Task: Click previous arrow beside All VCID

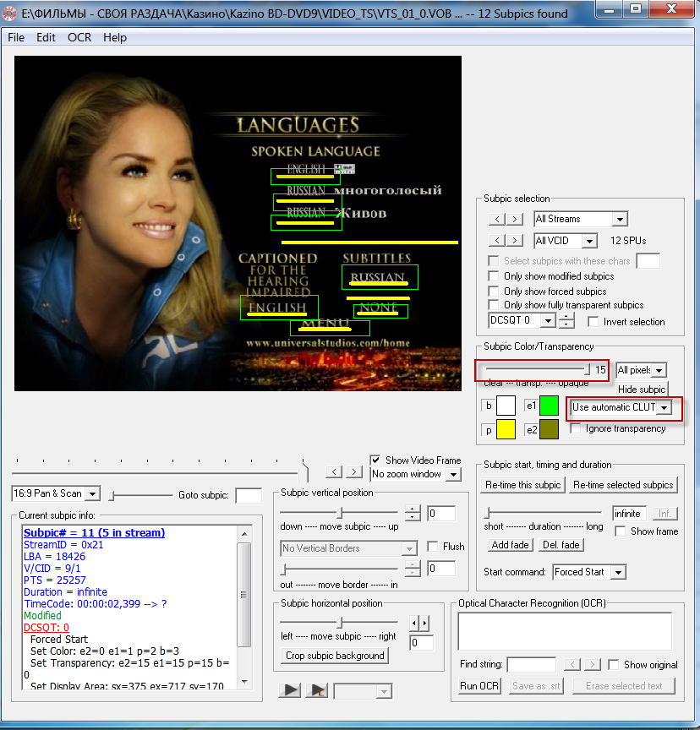Action: point(497,240)
